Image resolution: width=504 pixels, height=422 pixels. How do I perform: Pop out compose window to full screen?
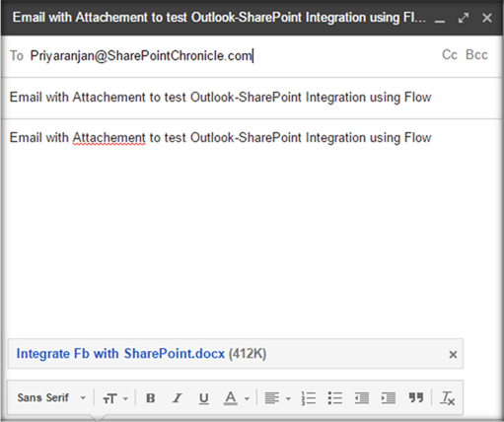464,18
